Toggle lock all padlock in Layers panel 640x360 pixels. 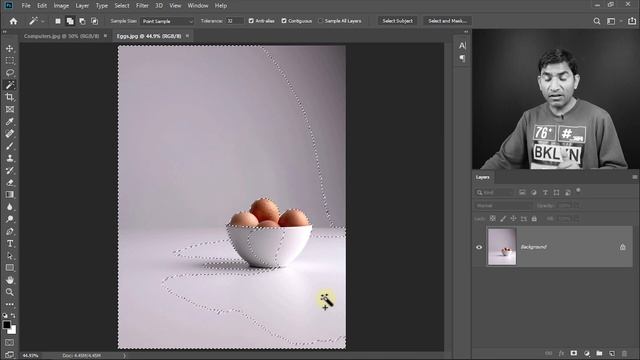point(534,219)
